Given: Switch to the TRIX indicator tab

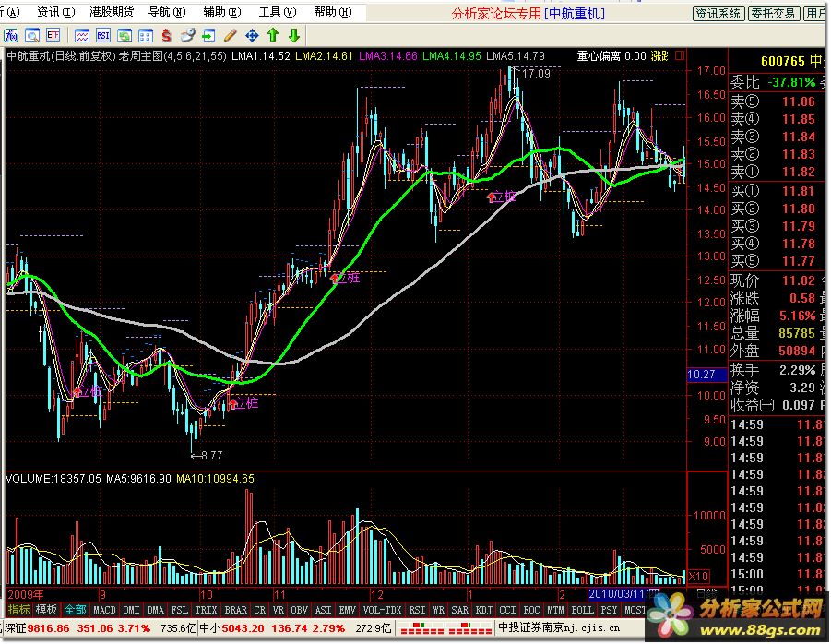Looking at the screenshot, I should coord(206,610).
